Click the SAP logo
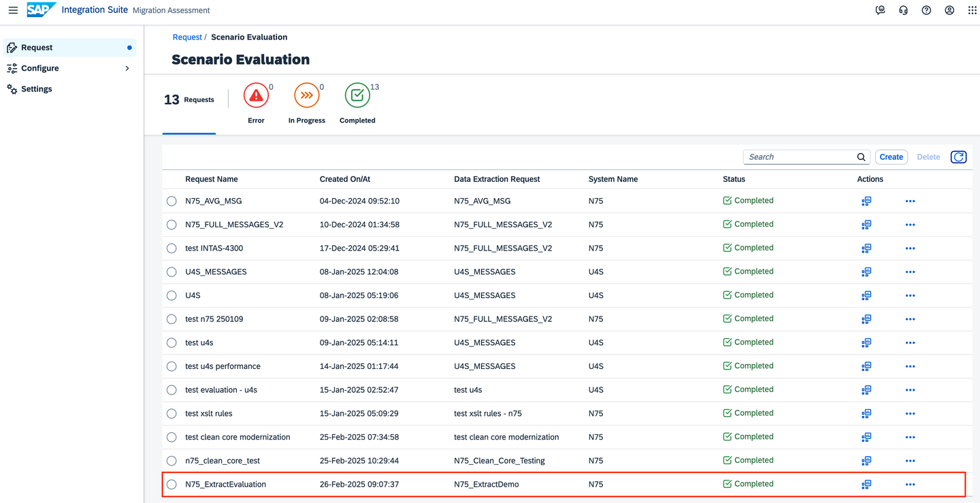Image resolution: width=980 pixels, height=503 pixels. pyautogui.click(x=41, y=10)
